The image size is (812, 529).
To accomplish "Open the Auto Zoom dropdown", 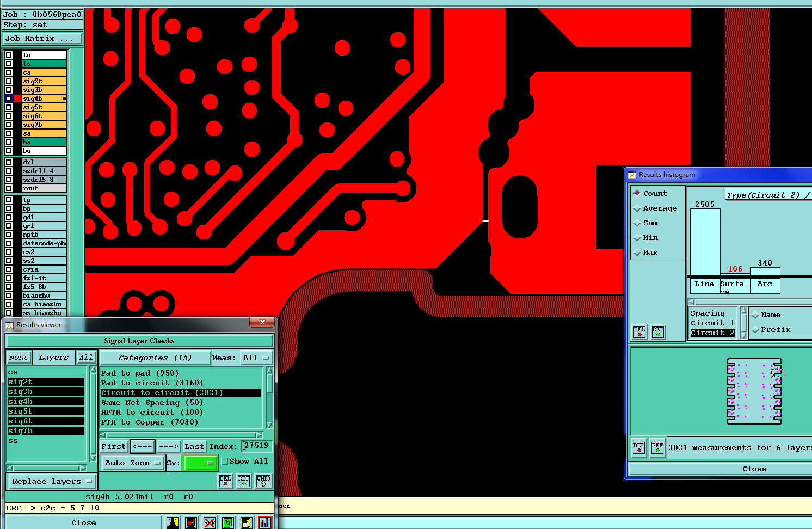I will pyautogui.click(x=133, y=463).
